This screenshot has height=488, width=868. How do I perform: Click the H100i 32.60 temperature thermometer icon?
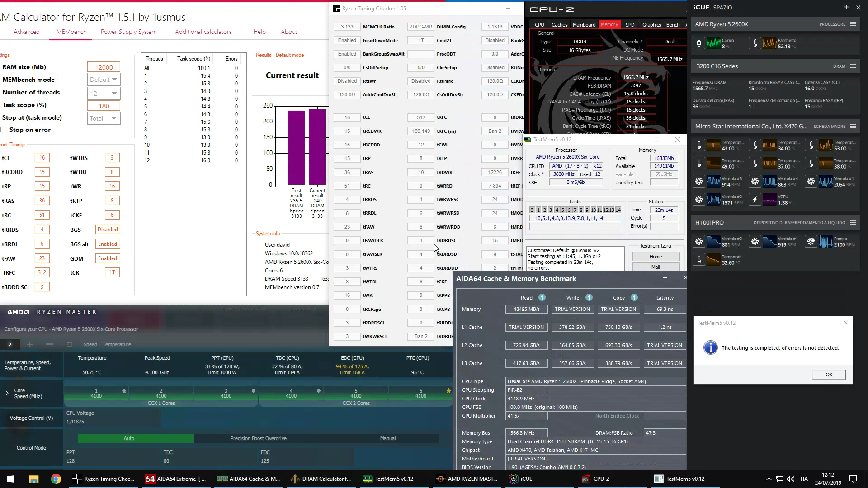click(x=698, y=260)
